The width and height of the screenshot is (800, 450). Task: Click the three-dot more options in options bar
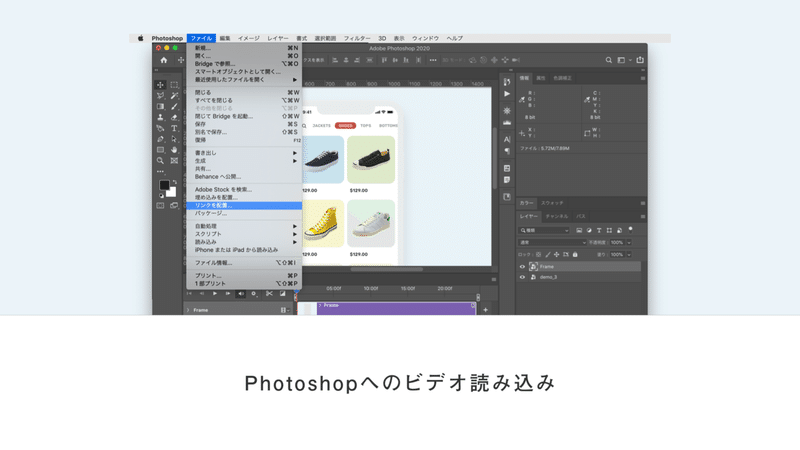click(433, 60)
